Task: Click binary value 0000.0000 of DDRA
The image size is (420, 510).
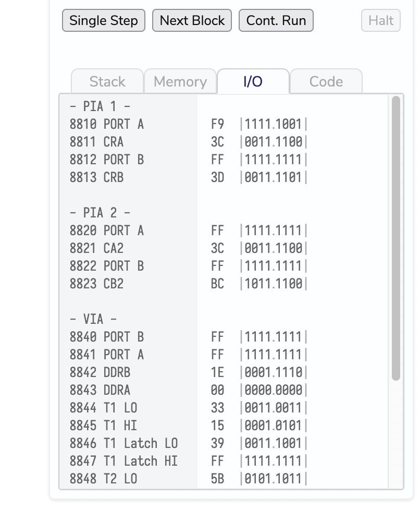Action: pos(274,390)
